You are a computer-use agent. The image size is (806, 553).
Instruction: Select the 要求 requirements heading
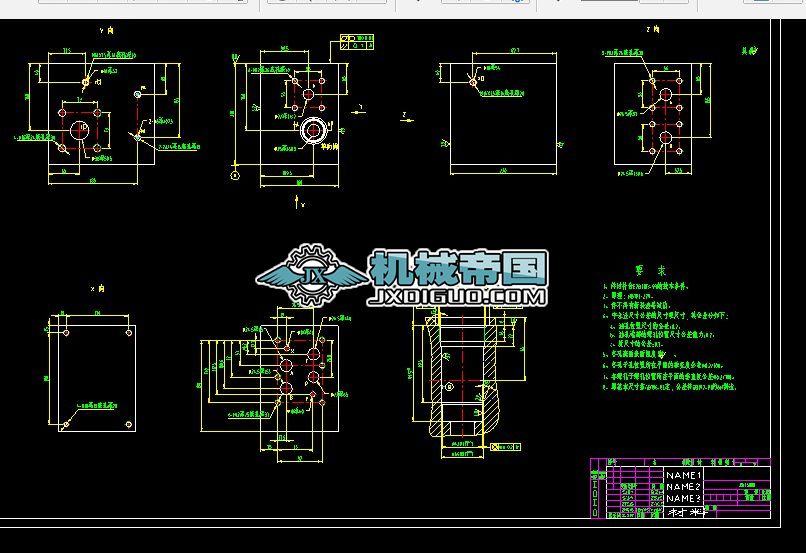(651, 270)
